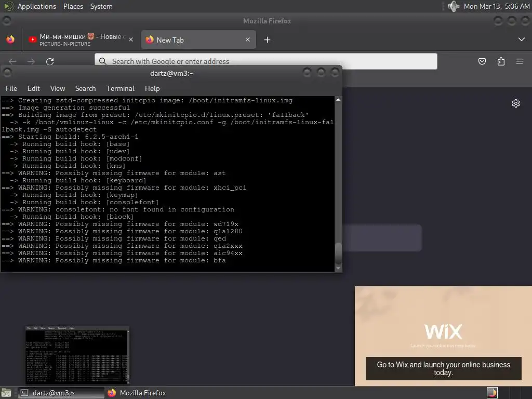Open the Applications menu in top panel

point(37,6)
